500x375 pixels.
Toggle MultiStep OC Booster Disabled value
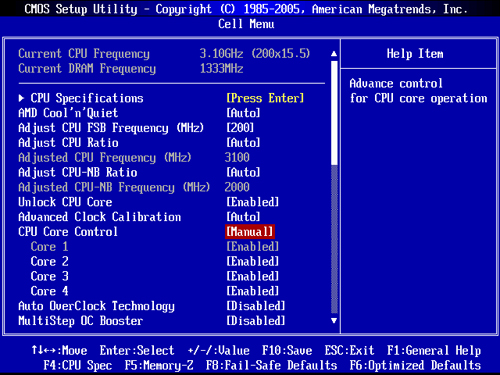pos(256,321)
